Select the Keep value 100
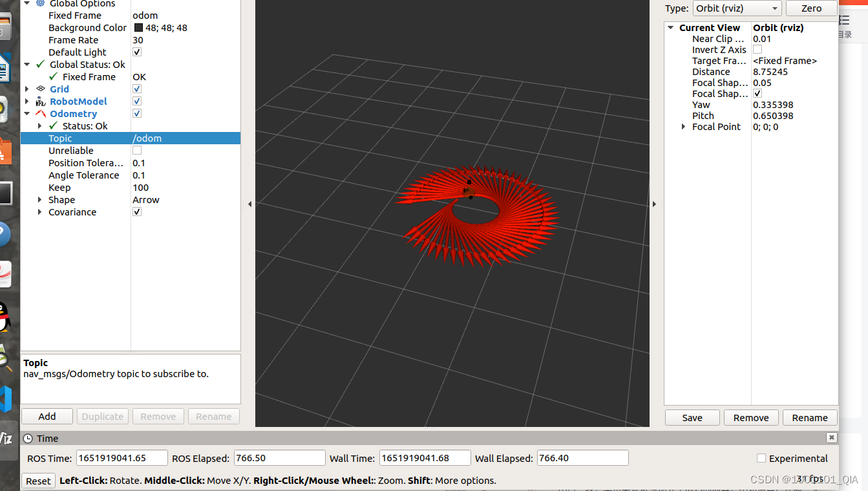 [141, 187]
